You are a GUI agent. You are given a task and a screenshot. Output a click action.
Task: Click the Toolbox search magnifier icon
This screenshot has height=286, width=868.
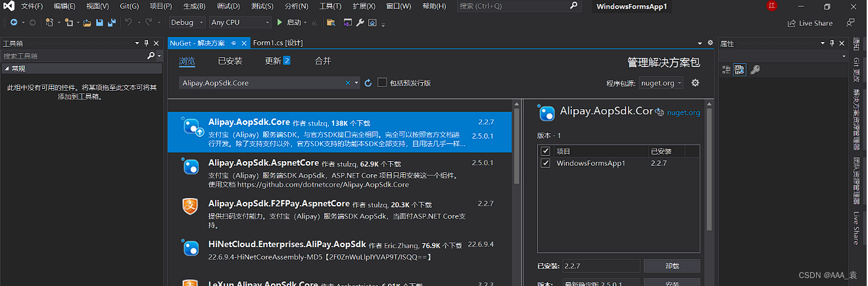151,56
